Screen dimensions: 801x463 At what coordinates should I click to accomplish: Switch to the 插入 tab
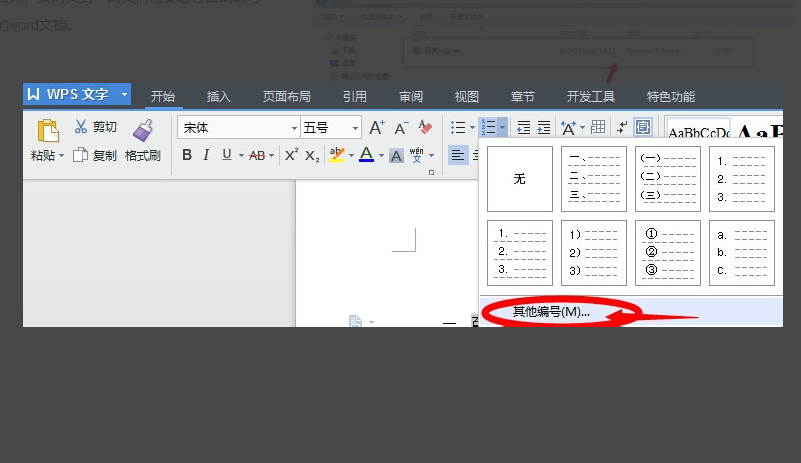point(219,96)
